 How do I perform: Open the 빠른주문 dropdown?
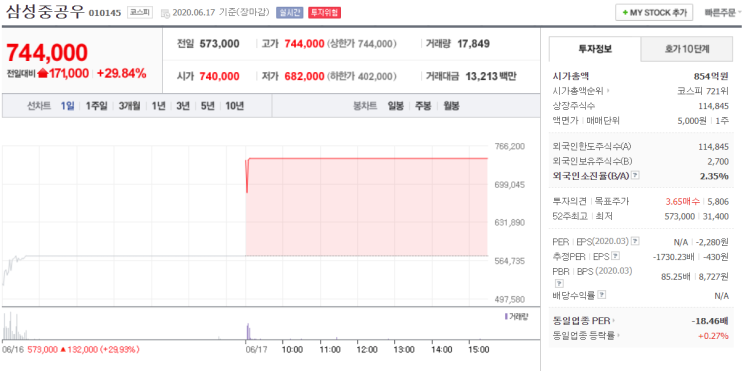723,13
